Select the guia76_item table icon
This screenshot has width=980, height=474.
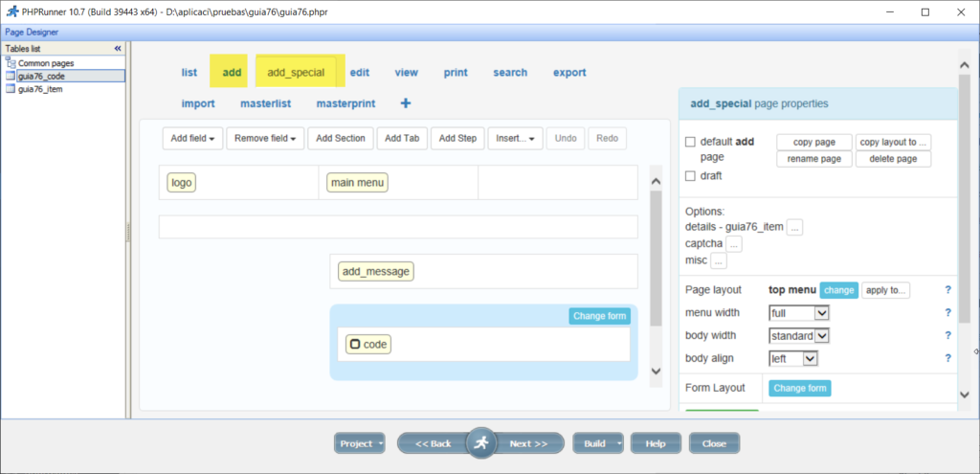(x=11, y=89)
